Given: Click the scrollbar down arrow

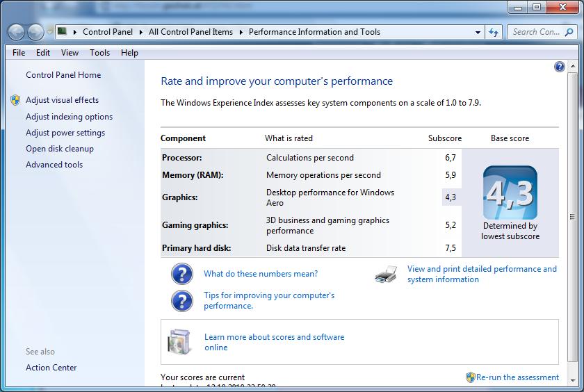Looking at the screenshot, I should coord(572,380).
